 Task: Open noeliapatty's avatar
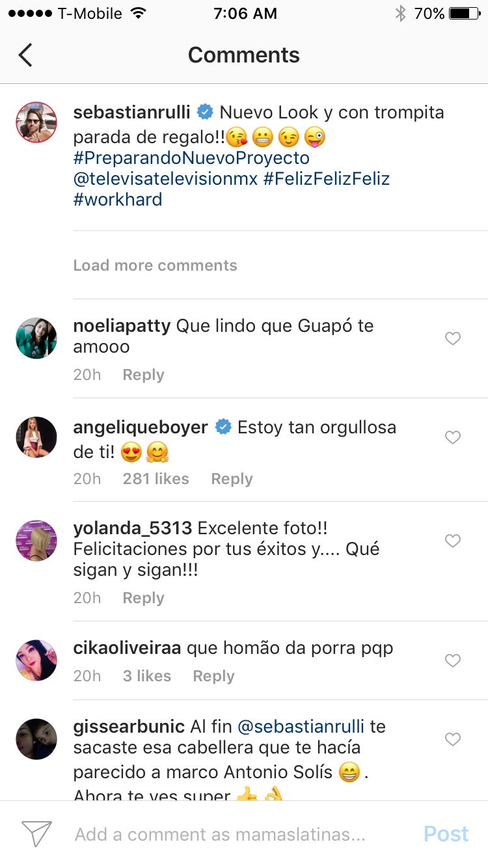36,338
